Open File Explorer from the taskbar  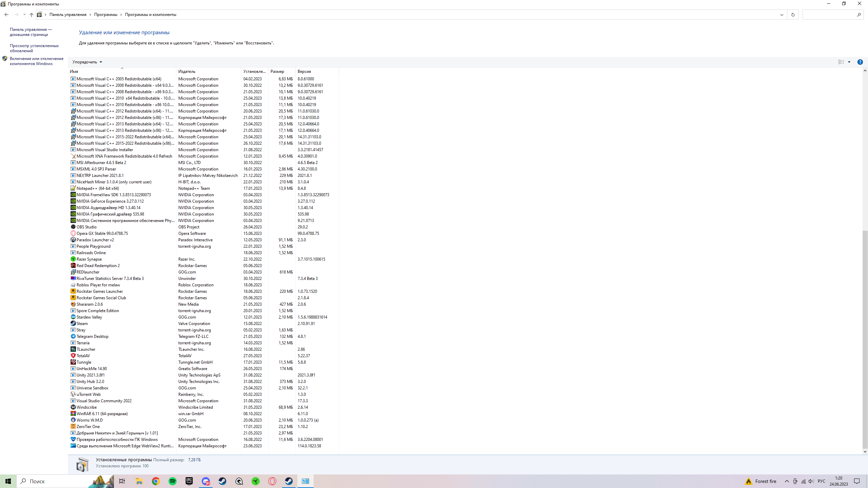pyautogui.click(x=139, y=481)
